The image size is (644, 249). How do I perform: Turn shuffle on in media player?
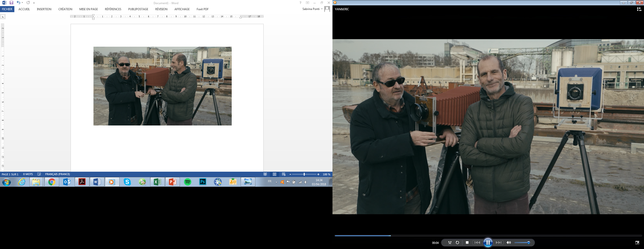[450, 242]
